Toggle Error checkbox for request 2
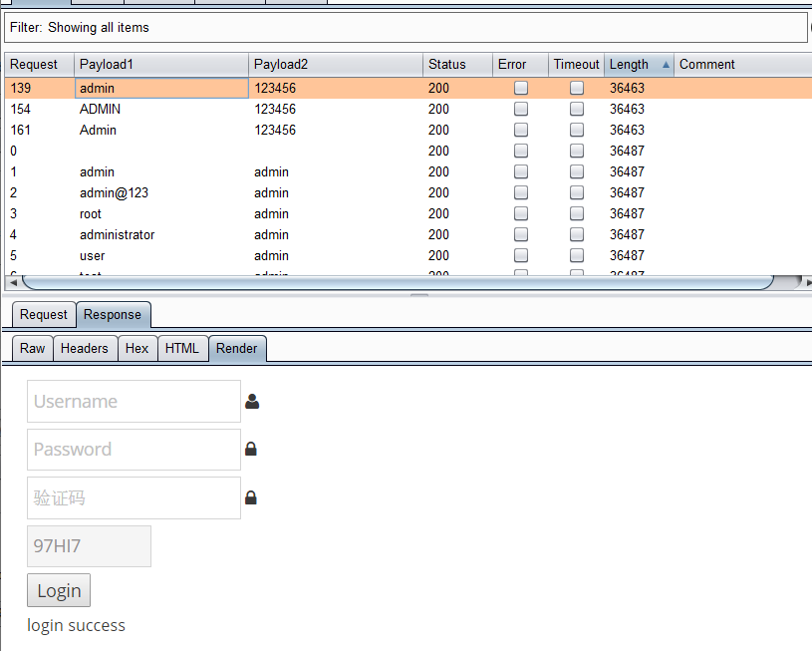 tap(521, 192)
